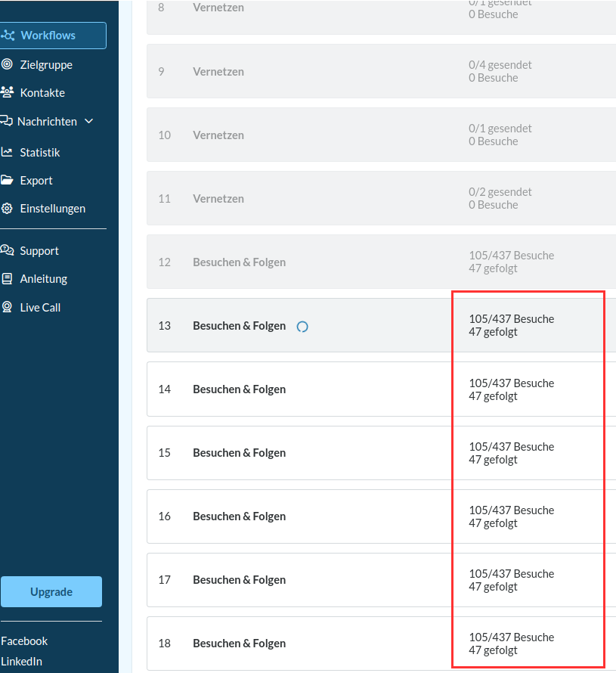Expand the Nachrichten dropdown chevron
The width and height of the screenshot is (616, 673).
coord(89,121)
